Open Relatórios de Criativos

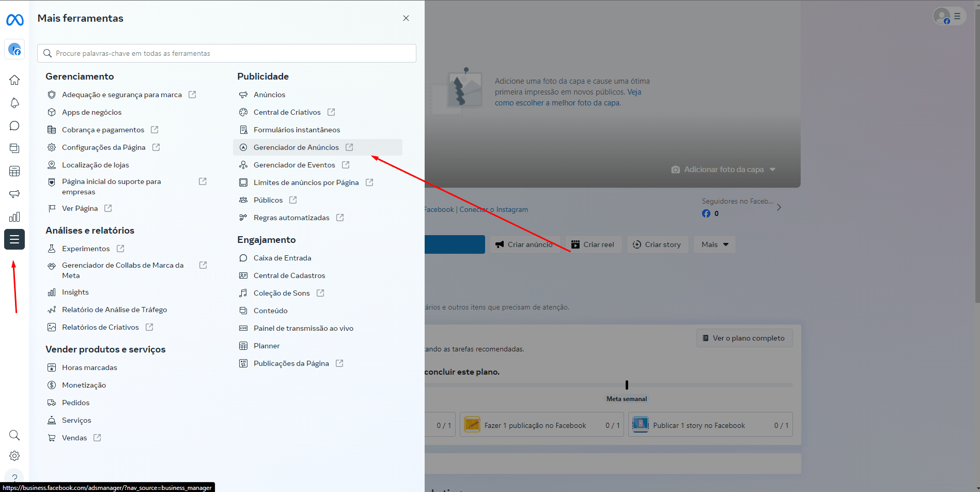coord(100,327)
